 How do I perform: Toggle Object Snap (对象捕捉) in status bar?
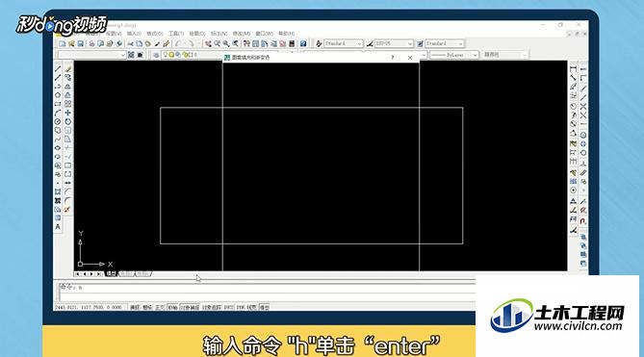190,307
